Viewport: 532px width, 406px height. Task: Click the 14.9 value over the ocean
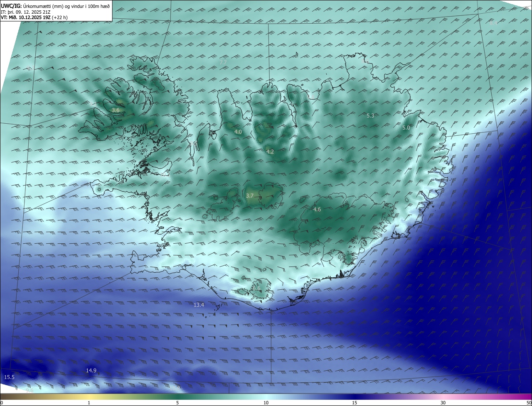(x=91, y=370)
